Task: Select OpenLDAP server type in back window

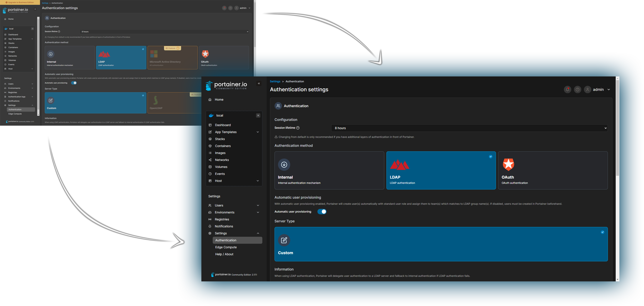Action: 175,103
